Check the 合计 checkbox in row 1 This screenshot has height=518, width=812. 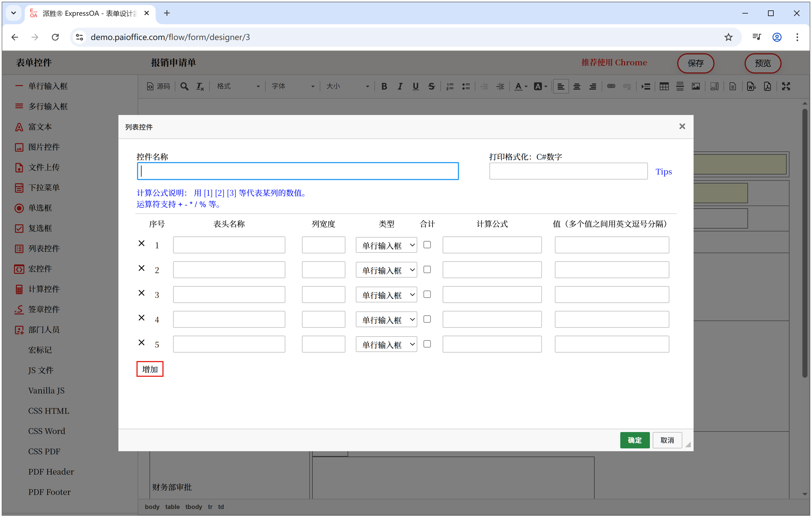(x=427, y=245)
